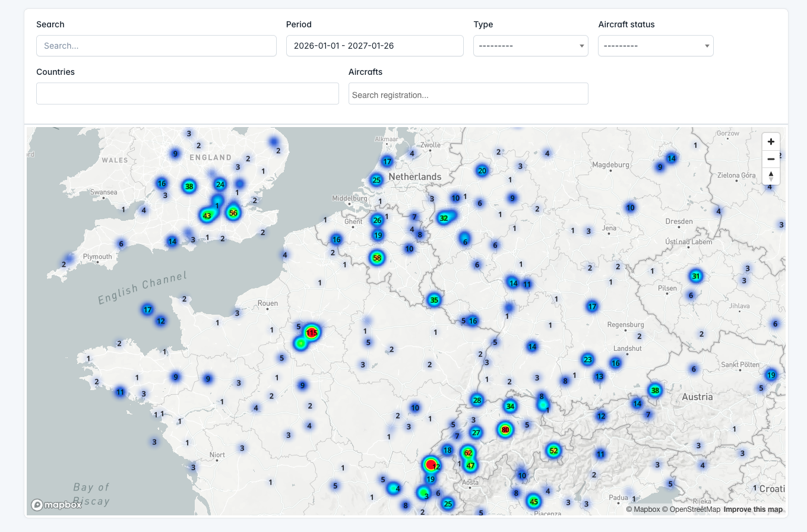807x532 pixels.
Task: Focus the Search text field
Action: 156,46
